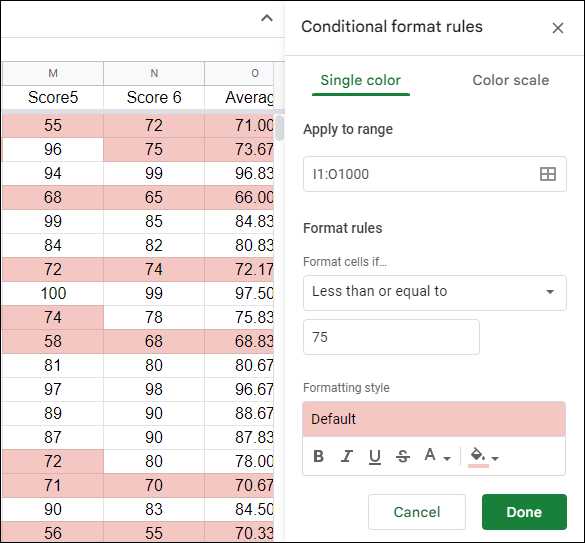Toggle bold in formatting style

(318, 456)
